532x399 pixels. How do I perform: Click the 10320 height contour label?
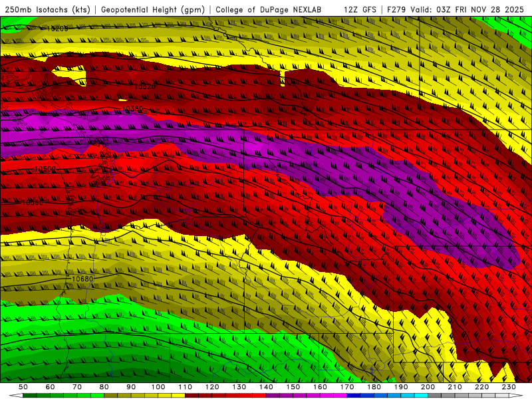coord(145,86)
